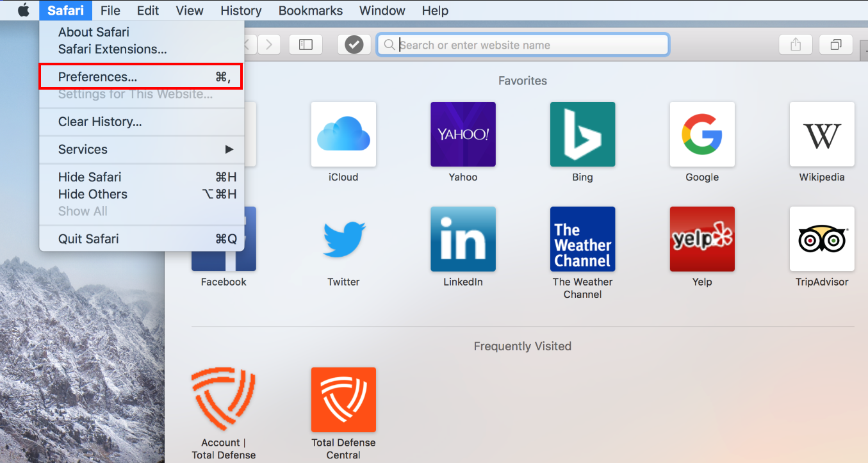
Task: Show all tabs overview button
Action: (835, 45)
